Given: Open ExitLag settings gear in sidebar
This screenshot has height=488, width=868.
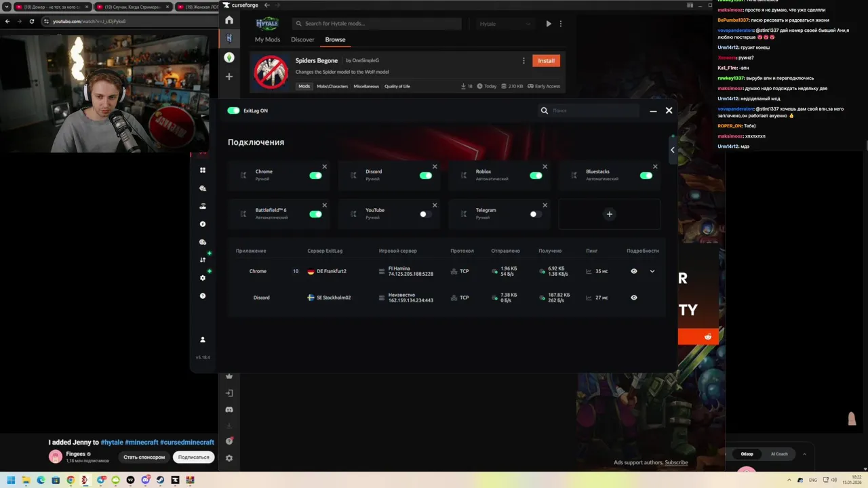Looking at the screenshot, I should 203,278.
